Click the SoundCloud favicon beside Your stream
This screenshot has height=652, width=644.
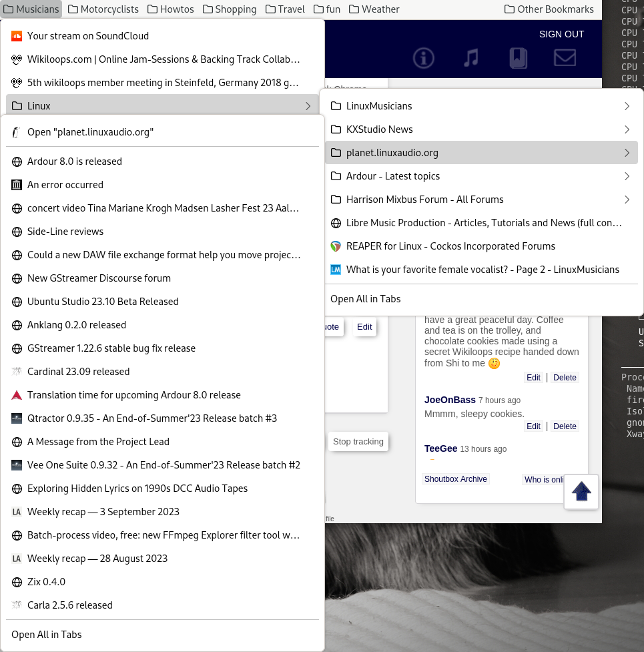(17, 36)
